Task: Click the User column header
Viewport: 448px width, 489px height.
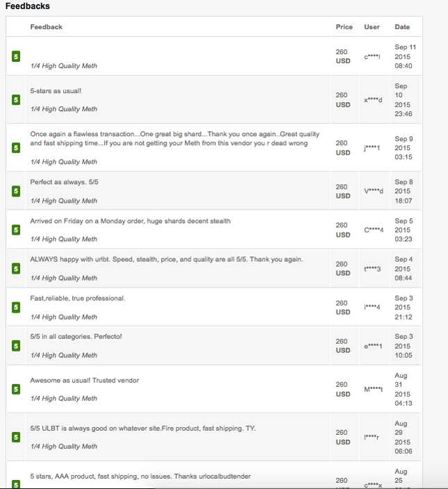Action: pos(372,27)
